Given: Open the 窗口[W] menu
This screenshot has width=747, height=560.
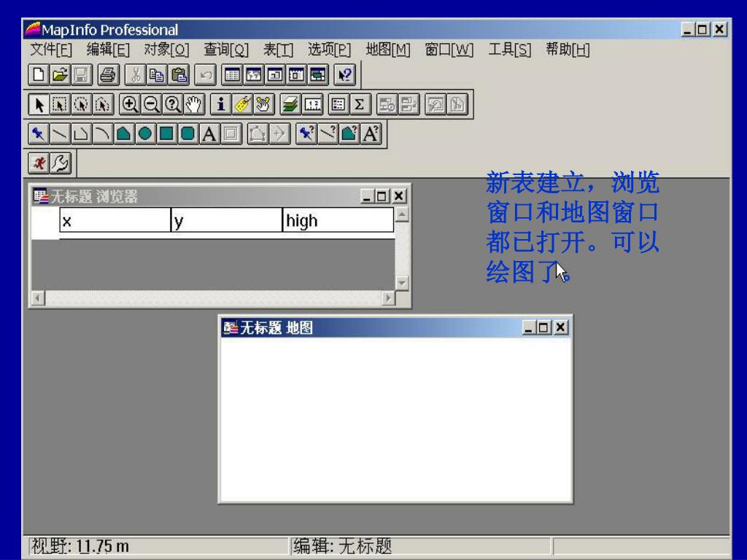Looking at the screenshot, I should coord(449,50).
